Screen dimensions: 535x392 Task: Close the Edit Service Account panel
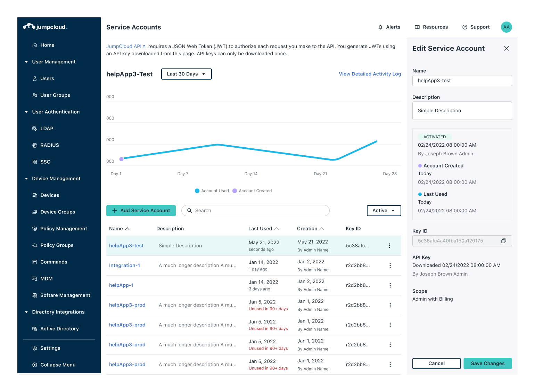506,48
